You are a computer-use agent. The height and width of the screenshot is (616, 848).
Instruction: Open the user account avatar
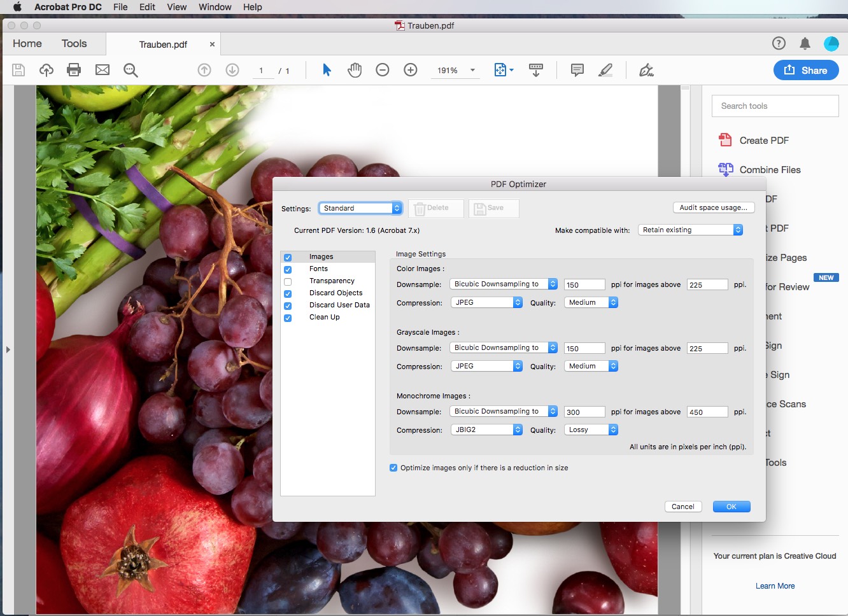tap(831, 43)
